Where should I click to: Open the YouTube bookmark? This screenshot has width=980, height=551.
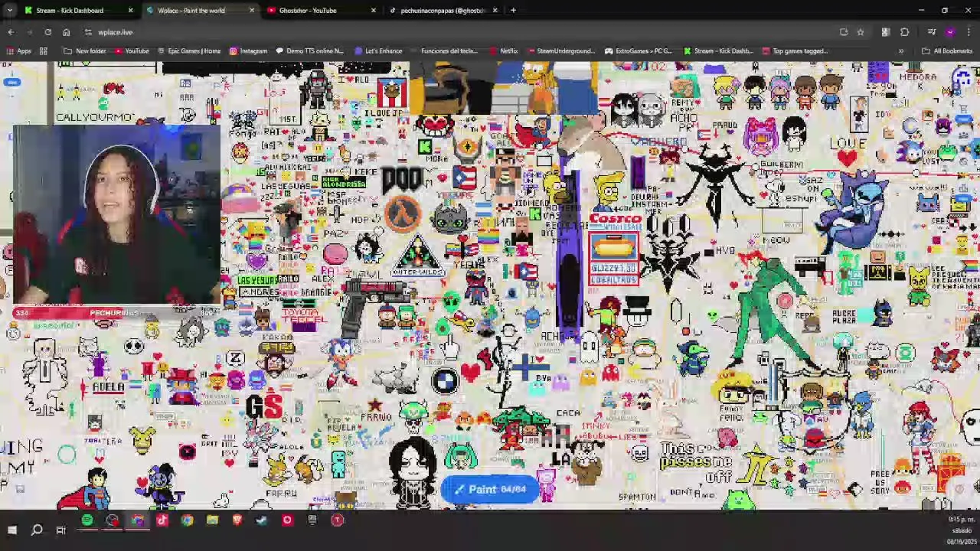[x=131, y=51]
